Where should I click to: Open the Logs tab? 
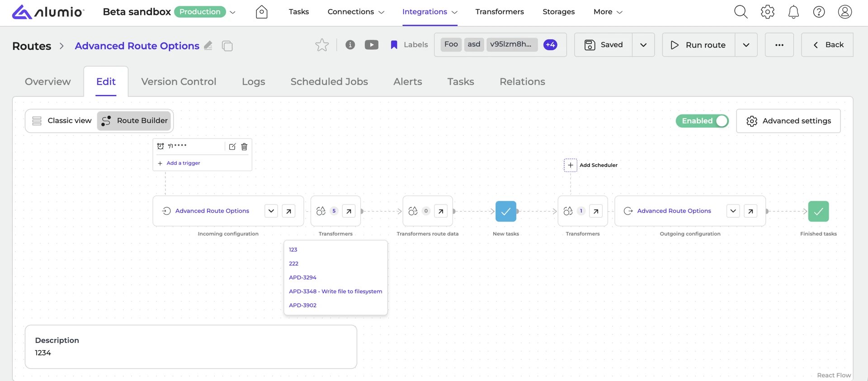tap(253, 81)
